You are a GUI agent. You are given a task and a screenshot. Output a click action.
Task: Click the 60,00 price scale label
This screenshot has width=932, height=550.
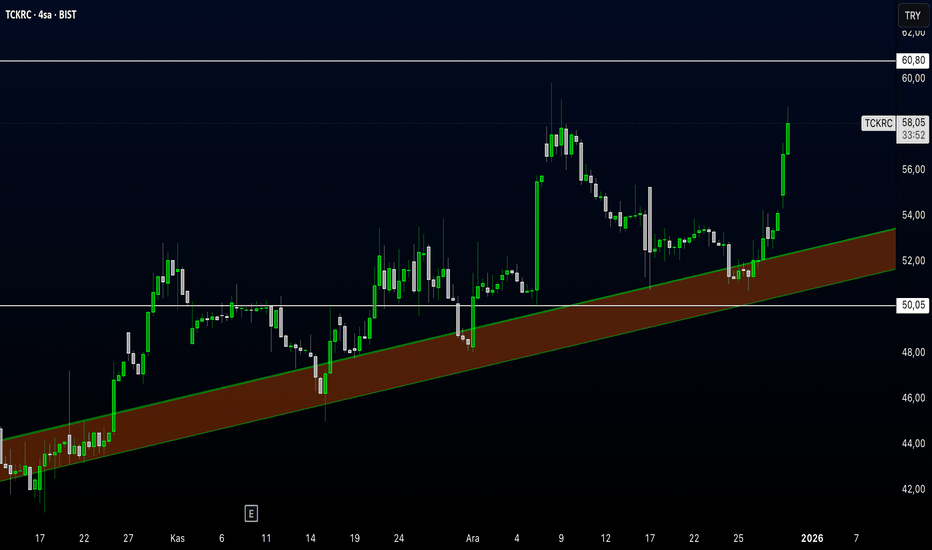click(x=913, y=78)
